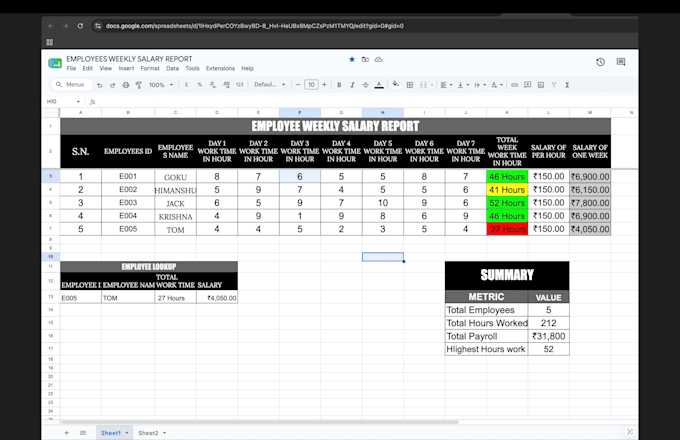The height and width of the screenshot is (440, 680).
Task: Open the Name box dropdown arrow
Action: (x=78, y=102)
